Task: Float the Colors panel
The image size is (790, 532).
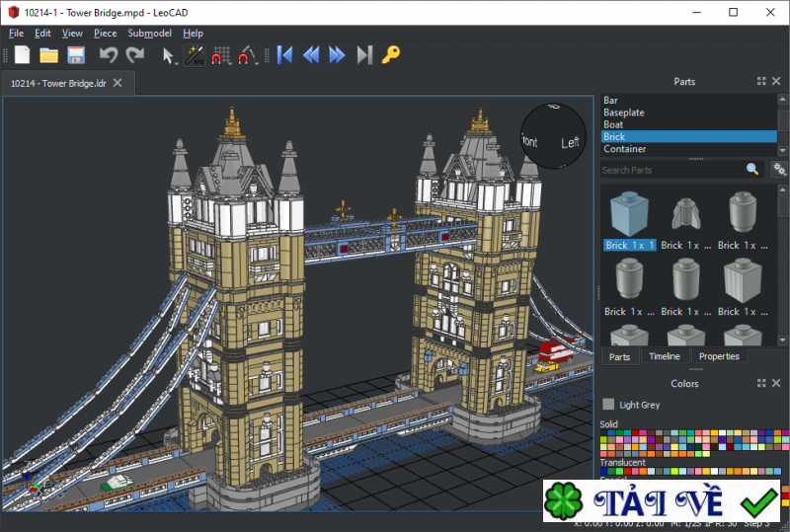Action: (761, 383)
